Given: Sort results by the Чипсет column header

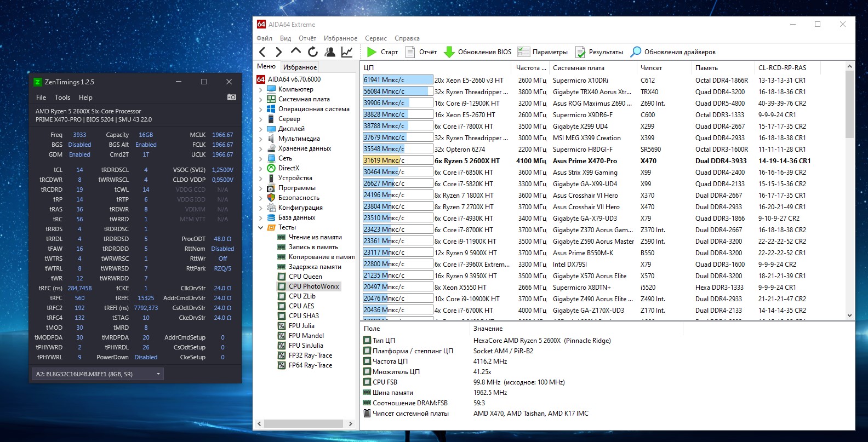Looking at the screenshot, I should coord(664,68).
